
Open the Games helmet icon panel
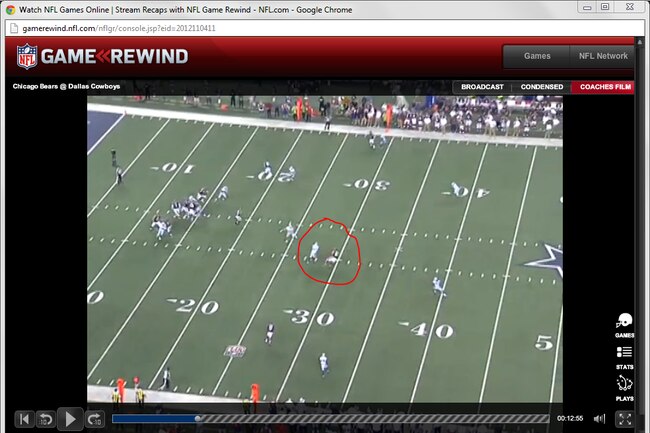point(624,325)
